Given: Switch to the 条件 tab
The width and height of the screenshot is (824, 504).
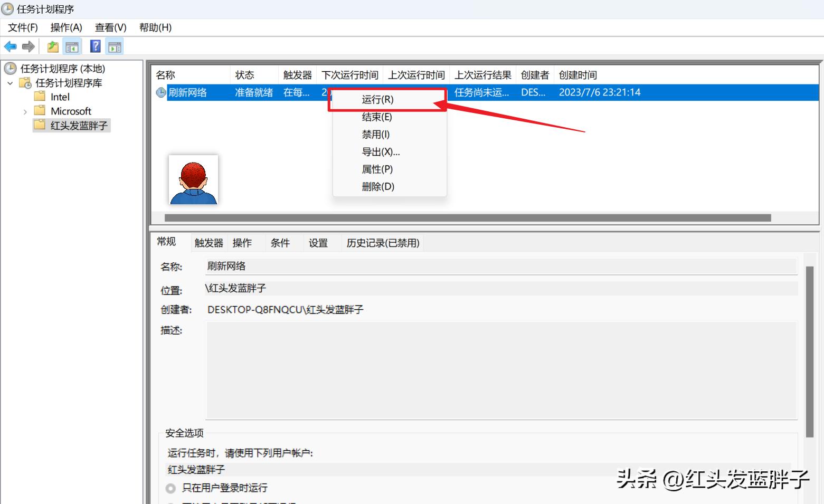Looking at the screenshot, I should coord(280,242).
